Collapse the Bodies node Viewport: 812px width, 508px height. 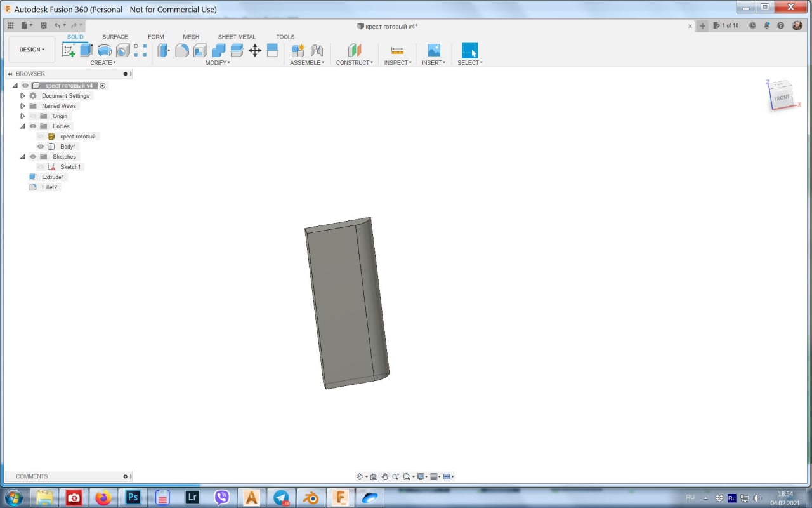tap(23, 126)
